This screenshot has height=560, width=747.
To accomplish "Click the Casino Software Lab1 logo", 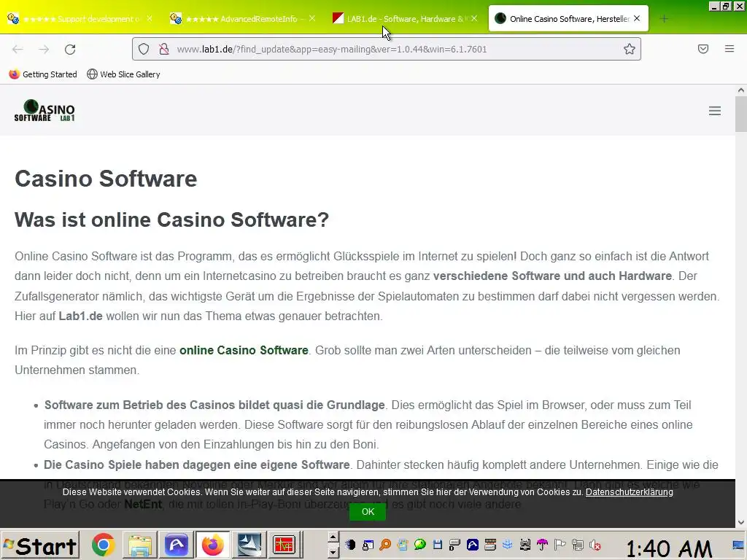I will pyautogui.click(x=44, y=111).
